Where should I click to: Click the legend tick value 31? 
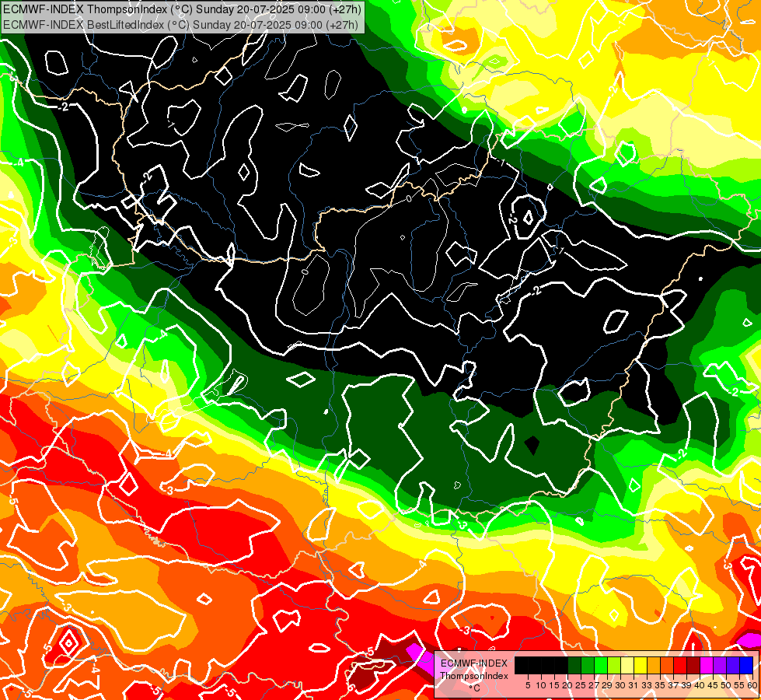(x=634, y=685)
